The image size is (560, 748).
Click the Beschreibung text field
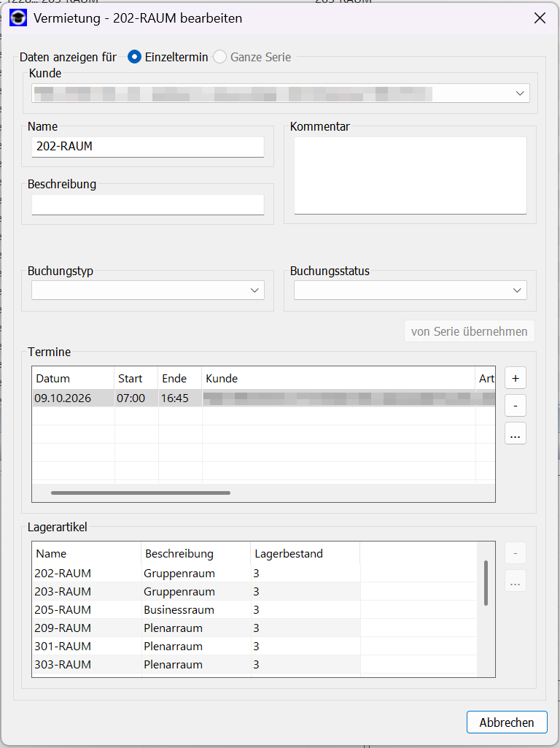click(148, 204)
